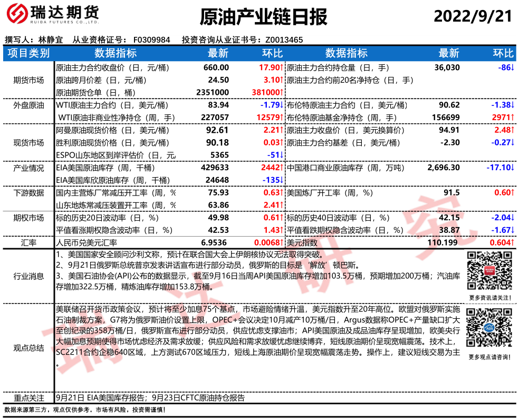Click the author name 林静宜
The width and height of the screenshot is (519, 420).
pyautogui.click(x=51, y=40)
